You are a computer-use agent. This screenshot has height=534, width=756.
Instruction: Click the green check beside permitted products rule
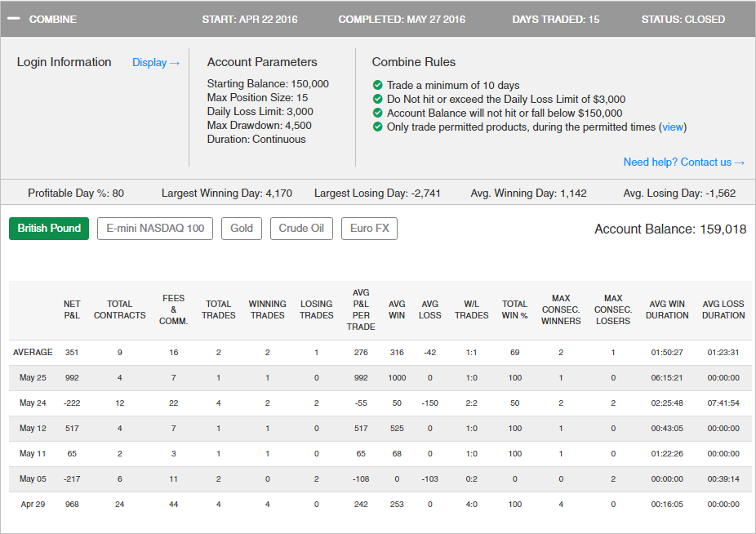coord(377,127)
